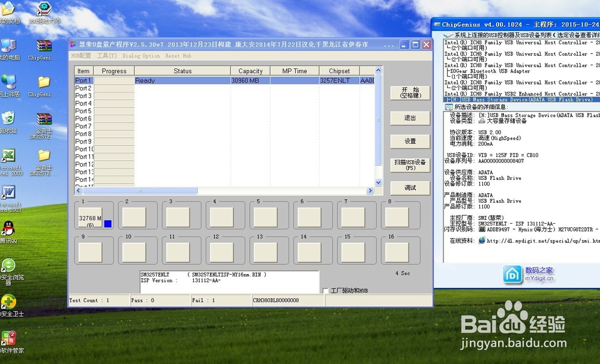Open the Reset Hub menu
600x364 pixels.
click(x=178, y=56)
